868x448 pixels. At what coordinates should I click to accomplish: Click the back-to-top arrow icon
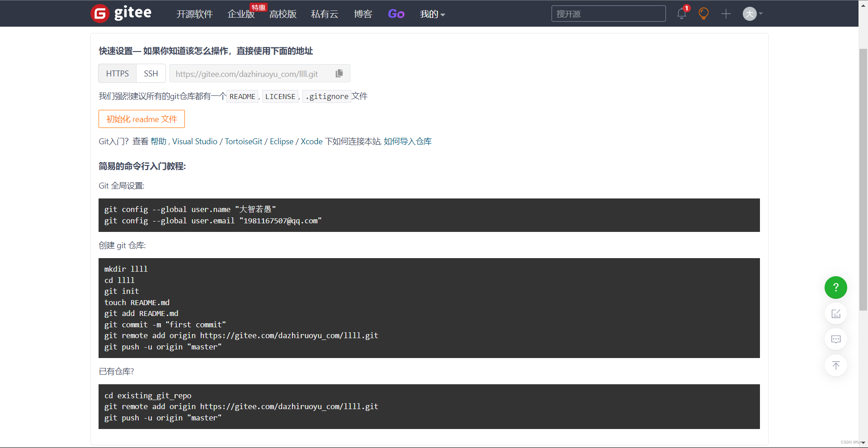(835, 365)
